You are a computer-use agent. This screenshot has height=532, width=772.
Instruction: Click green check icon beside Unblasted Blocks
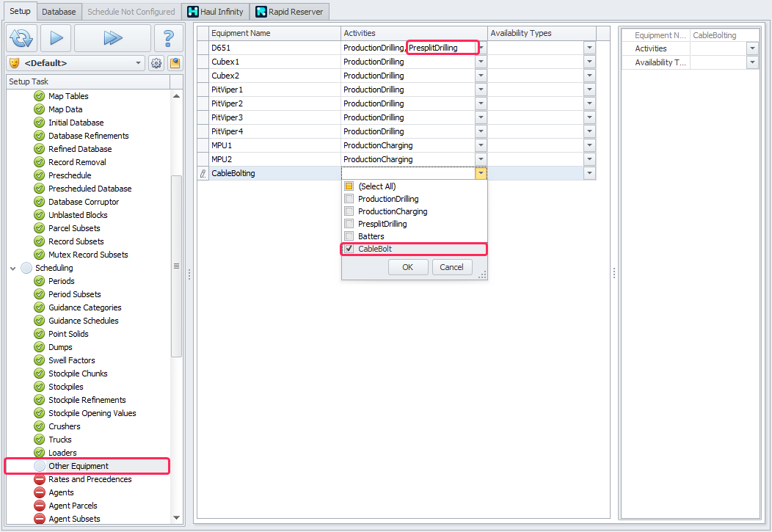coord(40,215)
